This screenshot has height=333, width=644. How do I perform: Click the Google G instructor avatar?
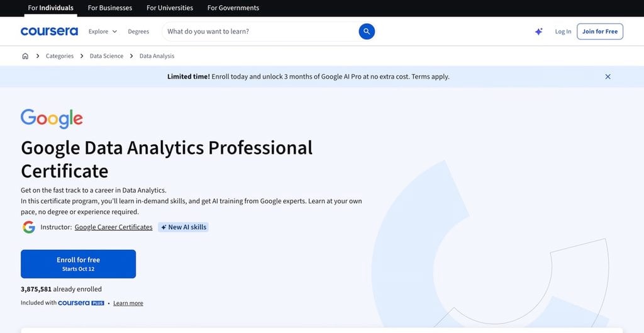coord(29,227)
